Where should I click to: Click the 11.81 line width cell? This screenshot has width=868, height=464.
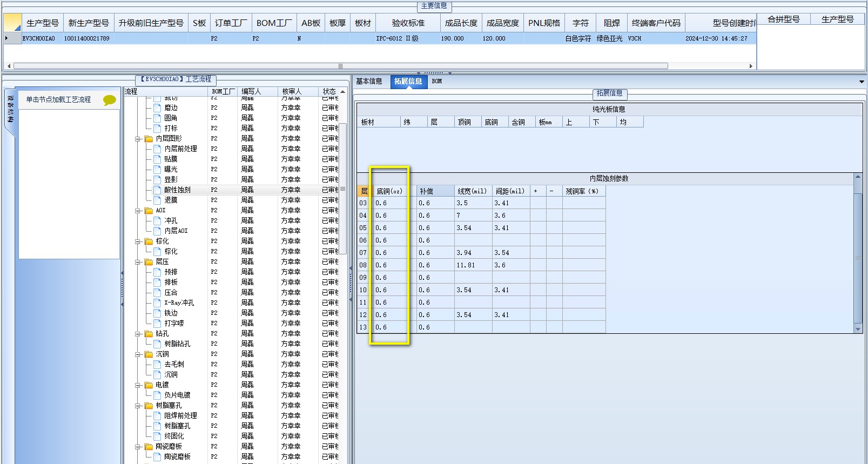(473, 266)
